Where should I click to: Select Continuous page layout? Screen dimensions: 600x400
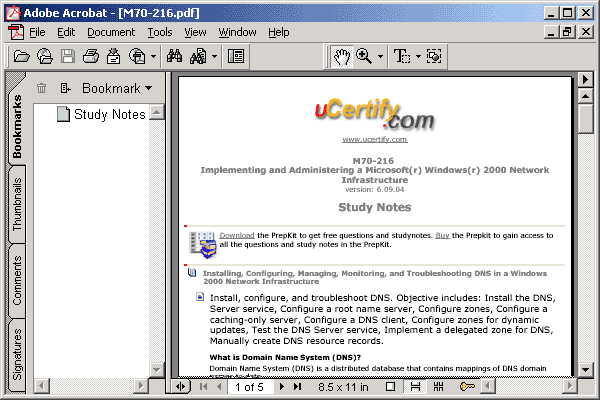tap(415, 387)
